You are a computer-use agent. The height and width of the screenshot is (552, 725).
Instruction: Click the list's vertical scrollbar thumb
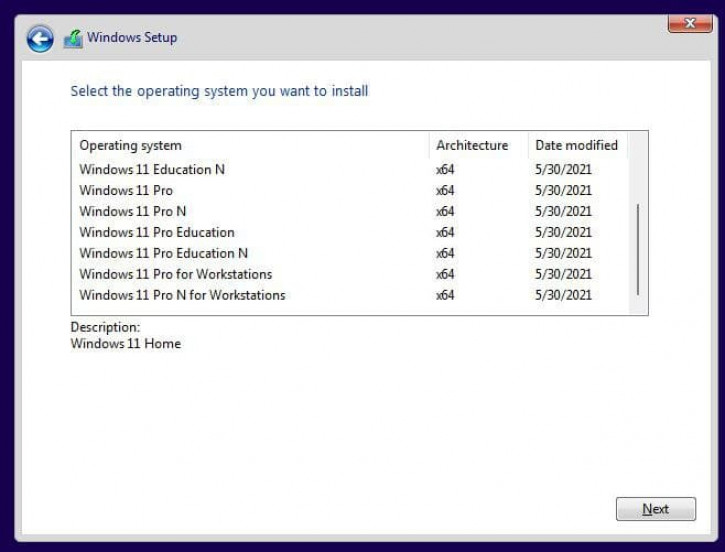[638, 249]
